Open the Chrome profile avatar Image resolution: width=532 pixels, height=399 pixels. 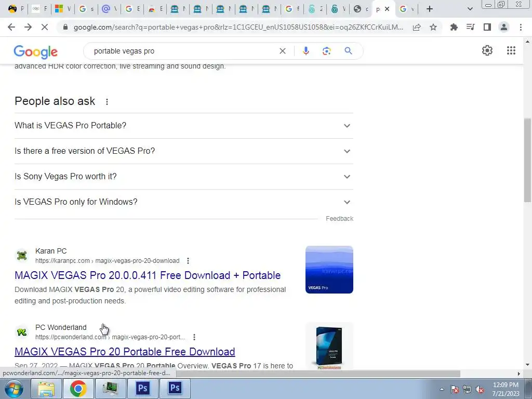(x=504, y=27)
